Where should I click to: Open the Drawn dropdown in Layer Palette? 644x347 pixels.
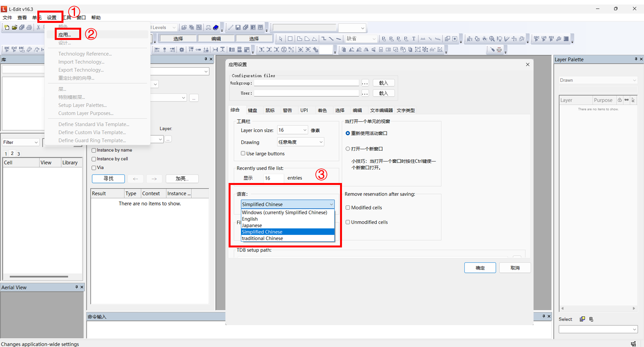point(598,80)
